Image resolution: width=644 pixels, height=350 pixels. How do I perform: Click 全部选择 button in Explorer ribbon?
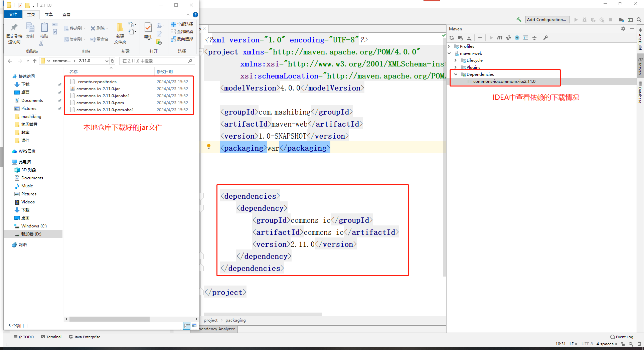[182, 24]
